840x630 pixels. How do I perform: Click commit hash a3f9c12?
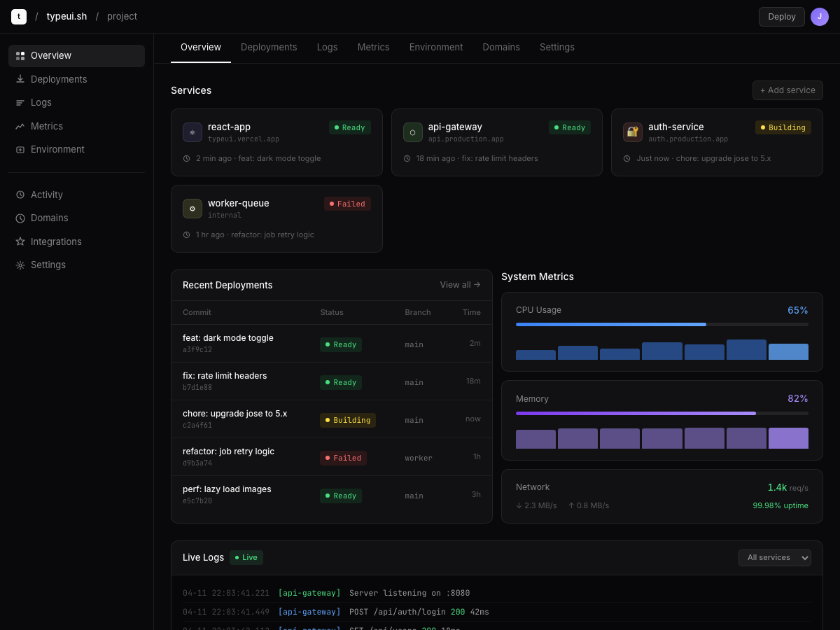197,350
